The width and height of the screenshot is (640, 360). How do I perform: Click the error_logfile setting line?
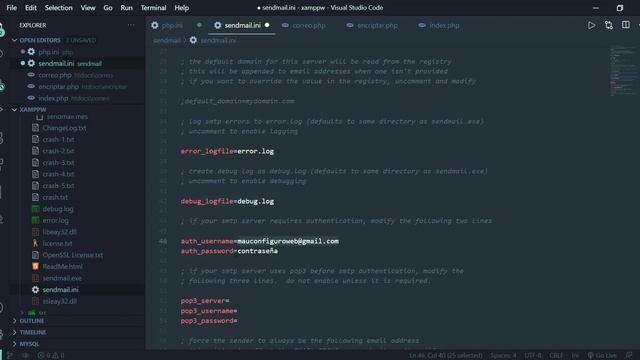(x=227, y=151)
